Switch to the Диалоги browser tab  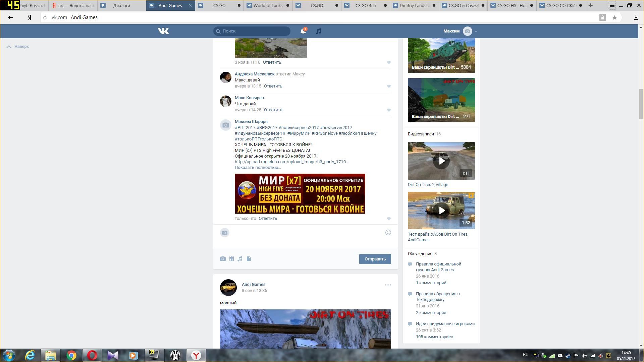pos(121,5)
